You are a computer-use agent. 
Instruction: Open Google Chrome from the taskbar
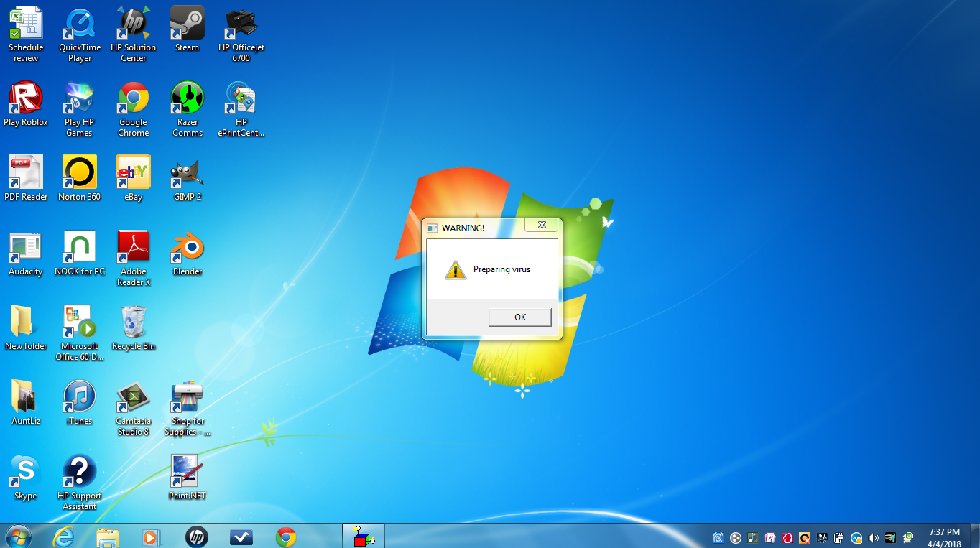pyautogui.click(x=286, y=537)
